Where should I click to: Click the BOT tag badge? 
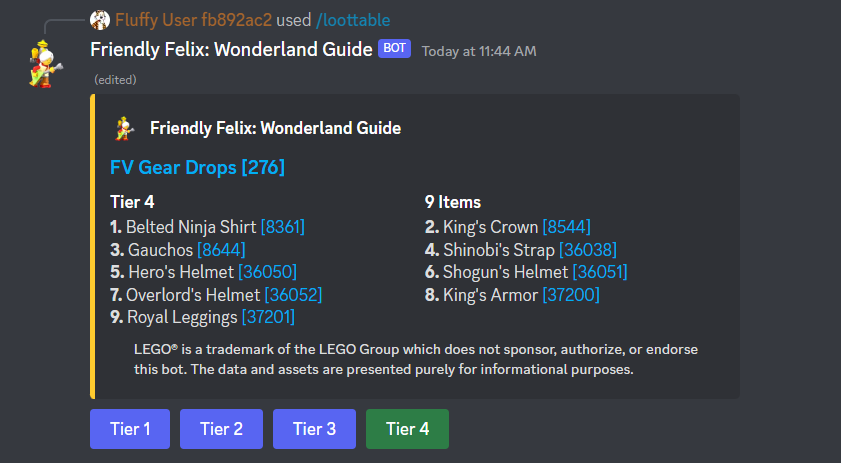(x=394, y=49)
